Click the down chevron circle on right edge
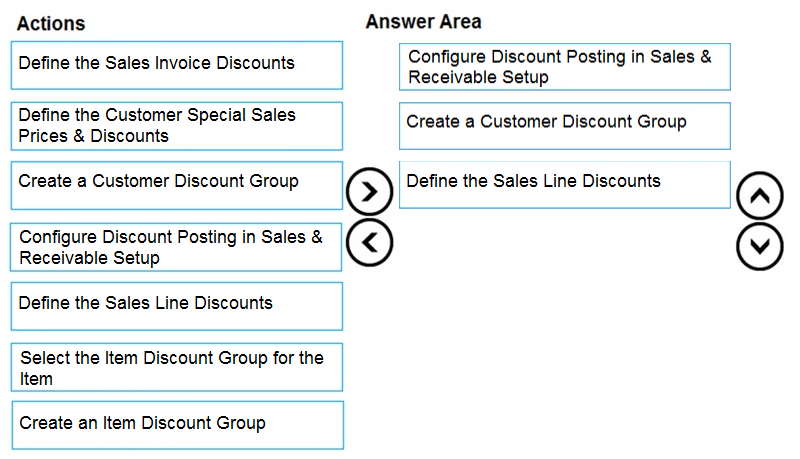The width and height of the screenshot is (800, 459). pyautogui.click(x=760, y=246)
